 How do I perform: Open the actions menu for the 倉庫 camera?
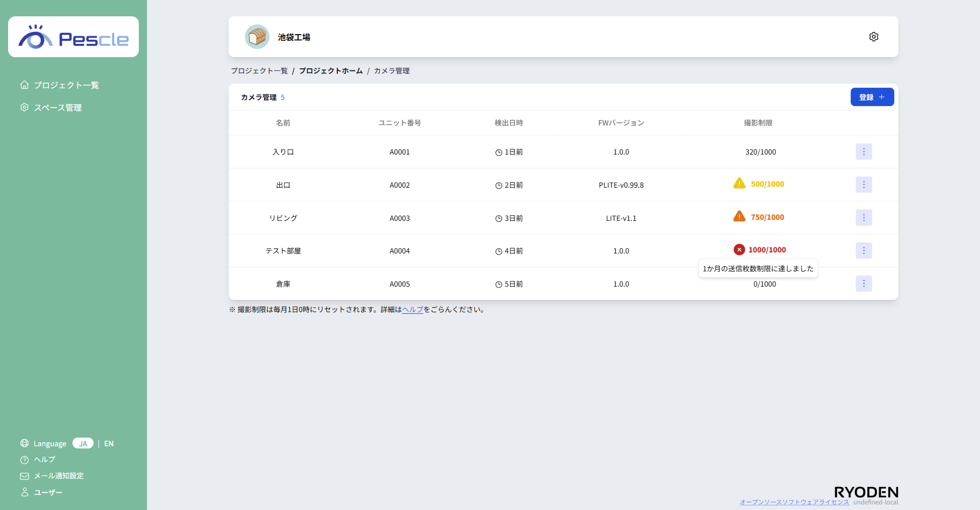coord(864,284)
